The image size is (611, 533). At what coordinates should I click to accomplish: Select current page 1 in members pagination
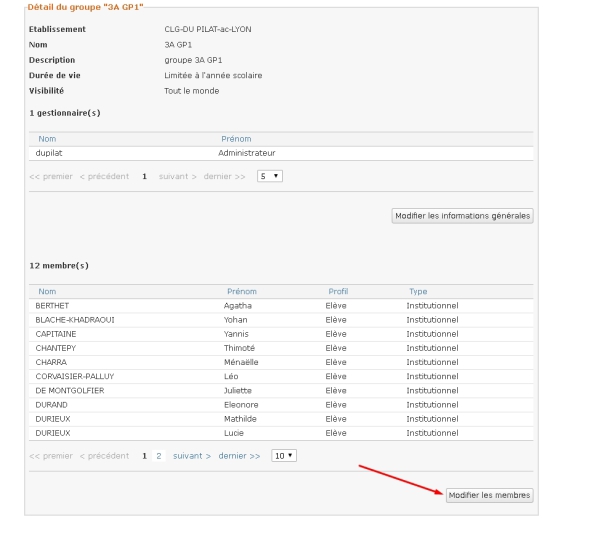(144, 456)
